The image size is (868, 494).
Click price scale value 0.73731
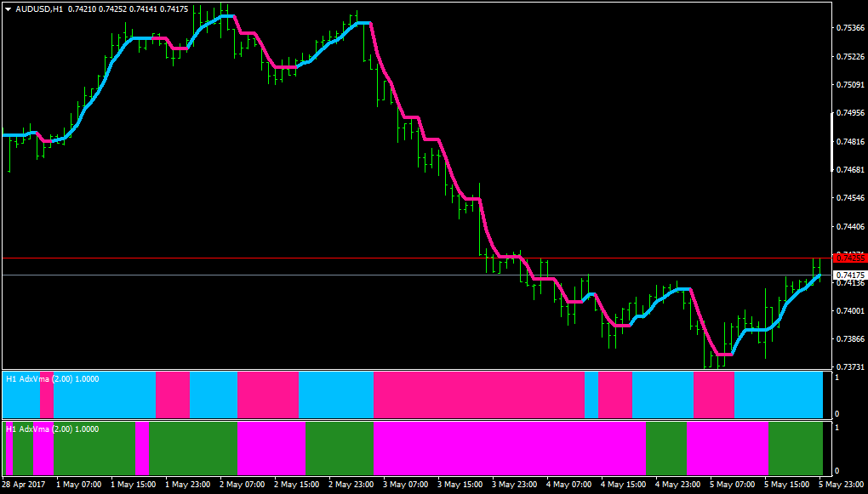pos(851,367)
